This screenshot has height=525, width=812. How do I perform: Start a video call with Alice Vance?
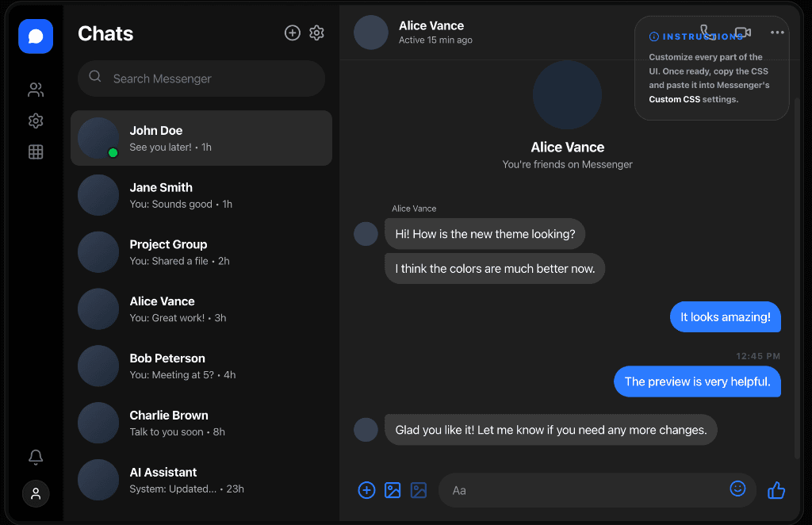point(743,32)
